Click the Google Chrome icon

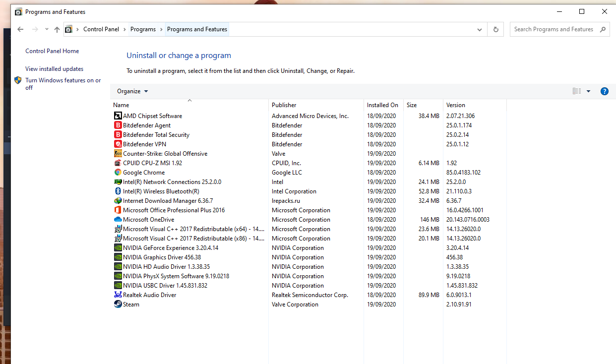[x=118, y=173]
